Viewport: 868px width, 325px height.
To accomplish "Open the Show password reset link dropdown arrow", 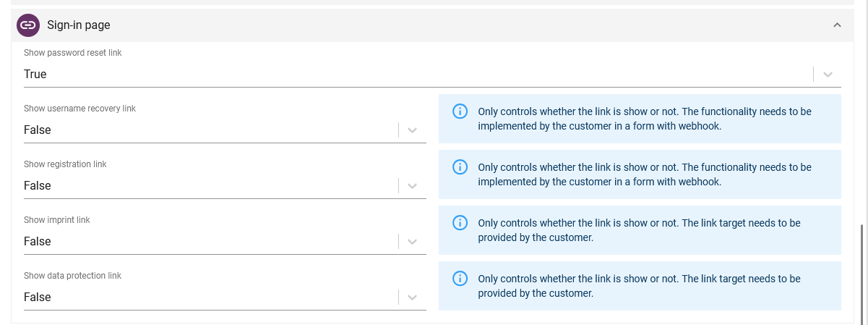I will point(828,75).
